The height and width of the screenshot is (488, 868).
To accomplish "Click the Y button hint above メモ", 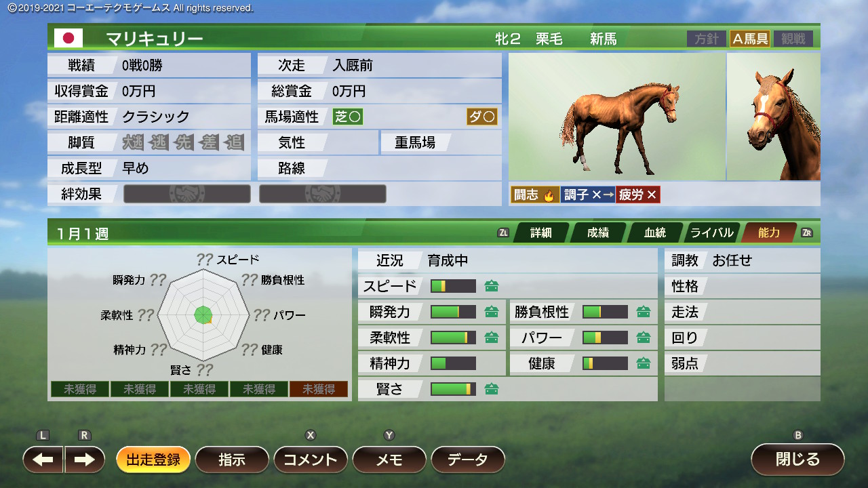I will 389,435.
